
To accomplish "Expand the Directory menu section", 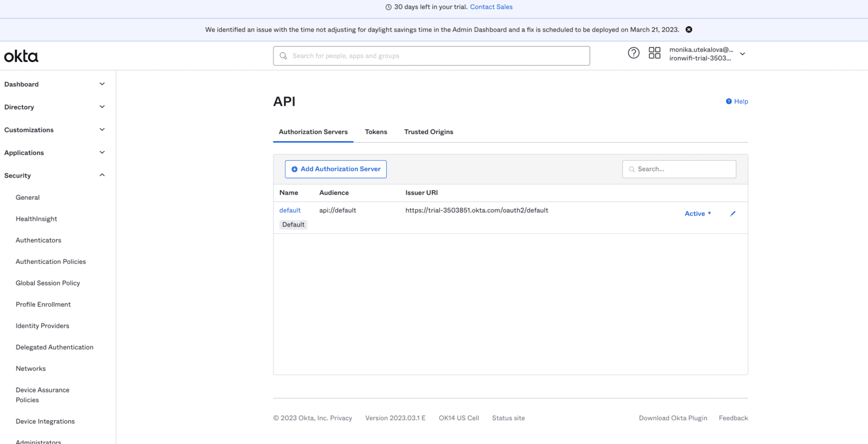I will tap(102, 107).
